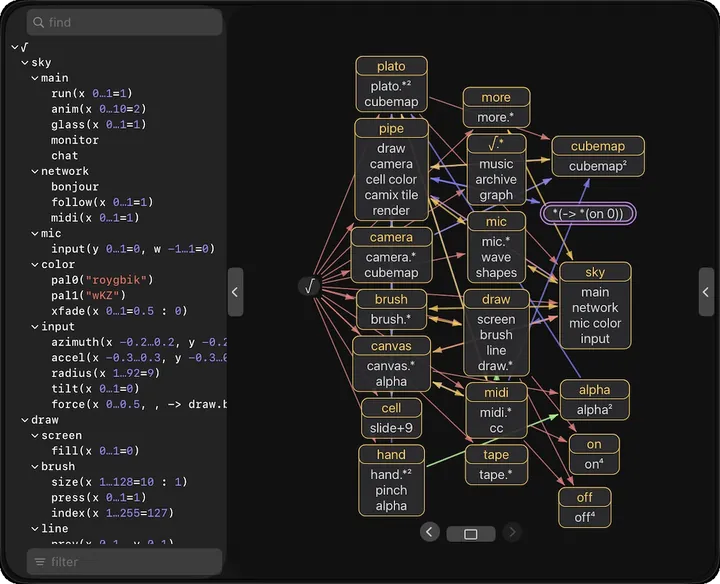Screen dimensions: 720x584
Task: Collapse the input tree node
Action: (34, 326)
